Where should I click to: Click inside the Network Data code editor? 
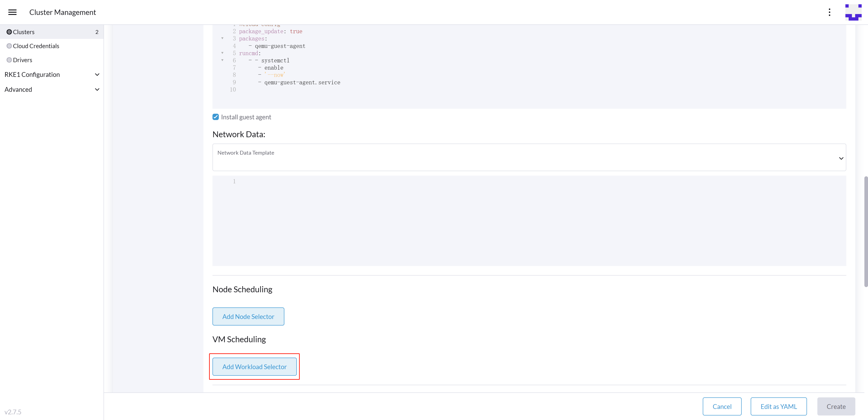coord(505,219)
